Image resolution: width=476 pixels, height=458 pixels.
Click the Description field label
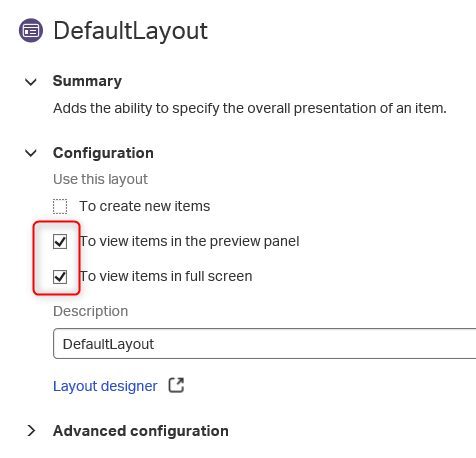point(91,311)
